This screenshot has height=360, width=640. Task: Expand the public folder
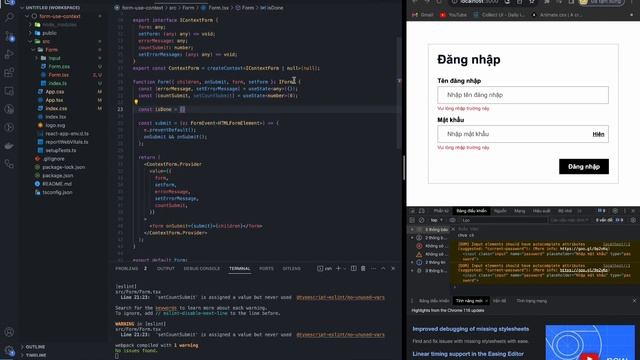click(x=49, y=33)
